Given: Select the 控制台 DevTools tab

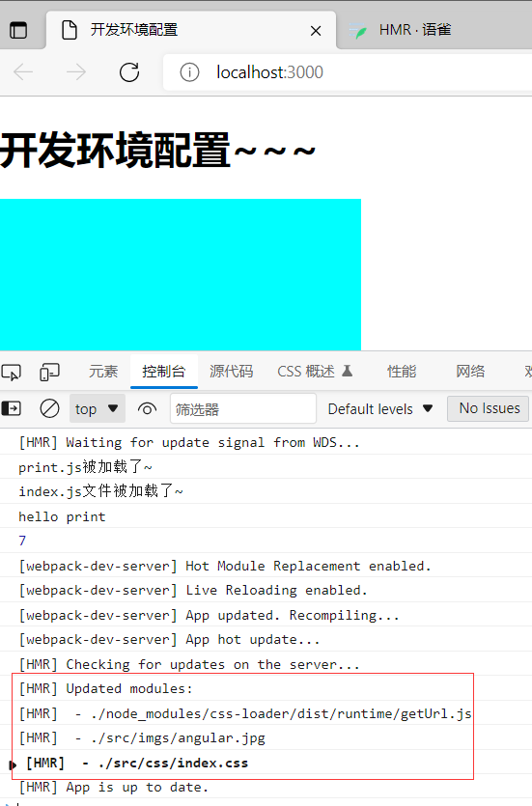Looking at the screenshot, I should pyautogui.click(x=164, y=371).
